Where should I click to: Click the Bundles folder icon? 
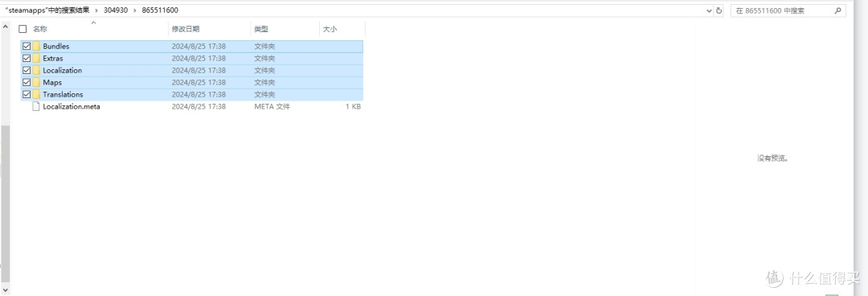[36, 46]
